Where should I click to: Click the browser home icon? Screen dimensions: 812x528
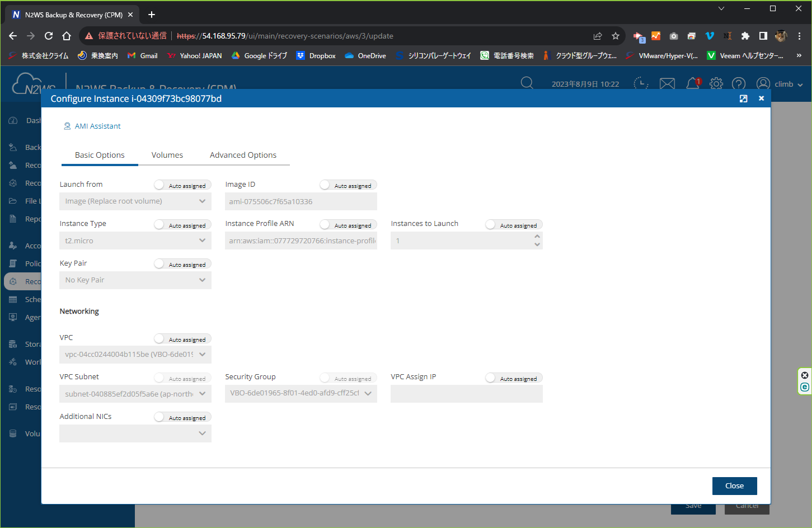(67, 36)
